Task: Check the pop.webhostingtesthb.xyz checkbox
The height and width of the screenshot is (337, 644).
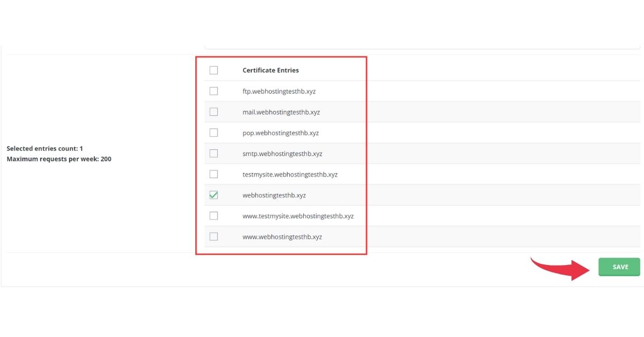Action: (214, 132)
